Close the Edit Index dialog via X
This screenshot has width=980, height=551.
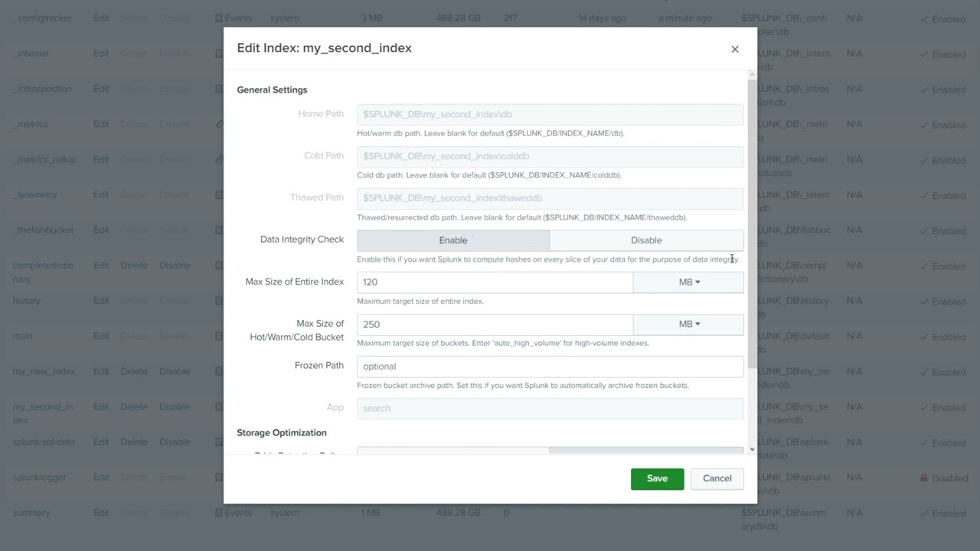[735, 49]
